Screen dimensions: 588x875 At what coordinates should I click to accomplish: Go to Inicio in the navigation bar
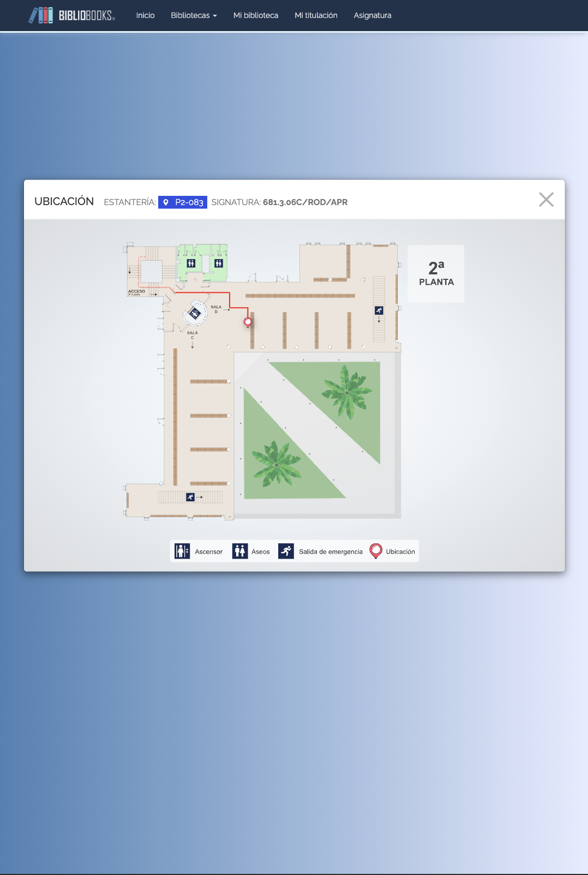tap(145, 15)
